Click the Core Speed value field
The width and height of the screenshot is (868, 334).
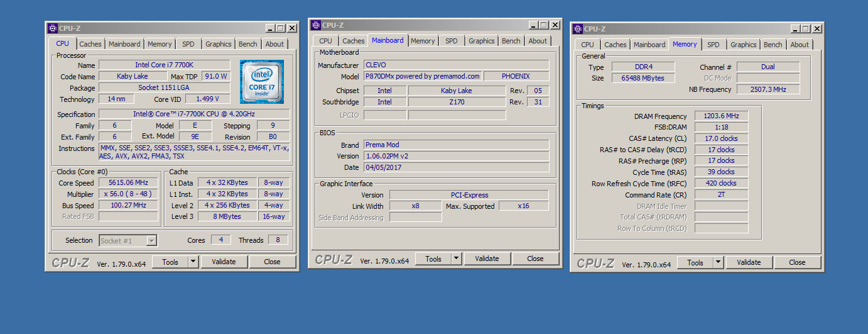(128, 182)
